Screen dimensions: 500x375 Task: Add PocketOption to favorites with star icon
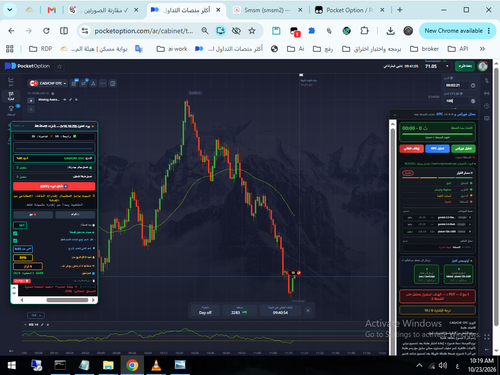tap(59, 66)
